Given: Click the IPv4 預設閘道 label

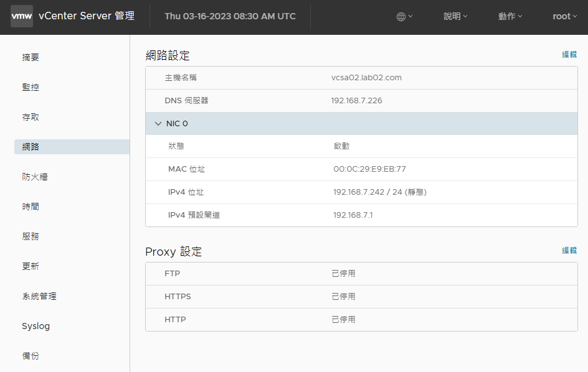Looking at the screenshot, I should coord(194,215).
